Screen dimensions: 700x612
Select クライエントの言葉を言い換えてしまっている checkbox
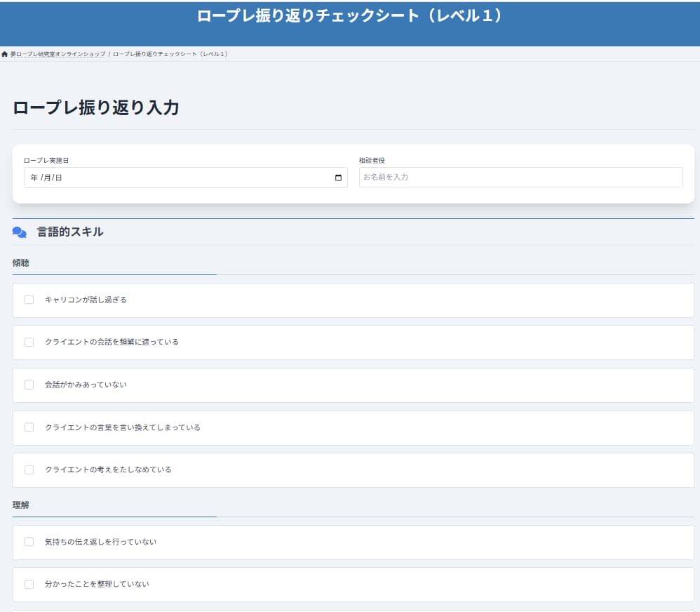click(x=29, y=427)
